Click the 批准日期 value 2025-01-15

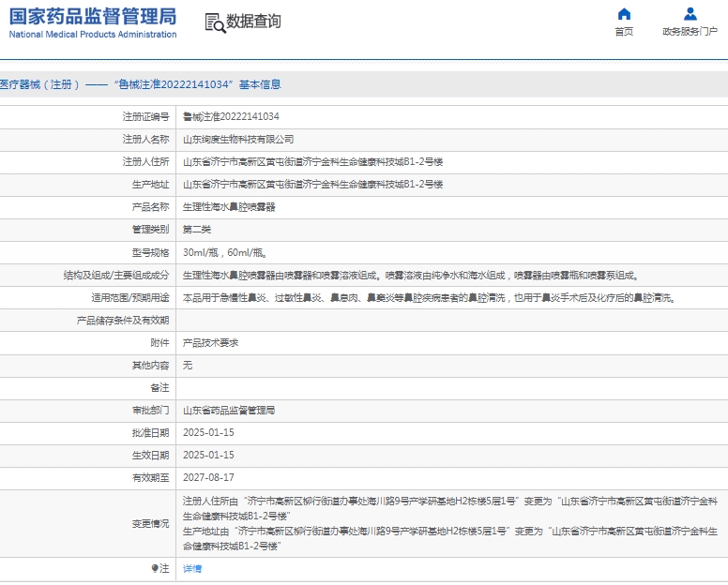[x=208, y=432]
